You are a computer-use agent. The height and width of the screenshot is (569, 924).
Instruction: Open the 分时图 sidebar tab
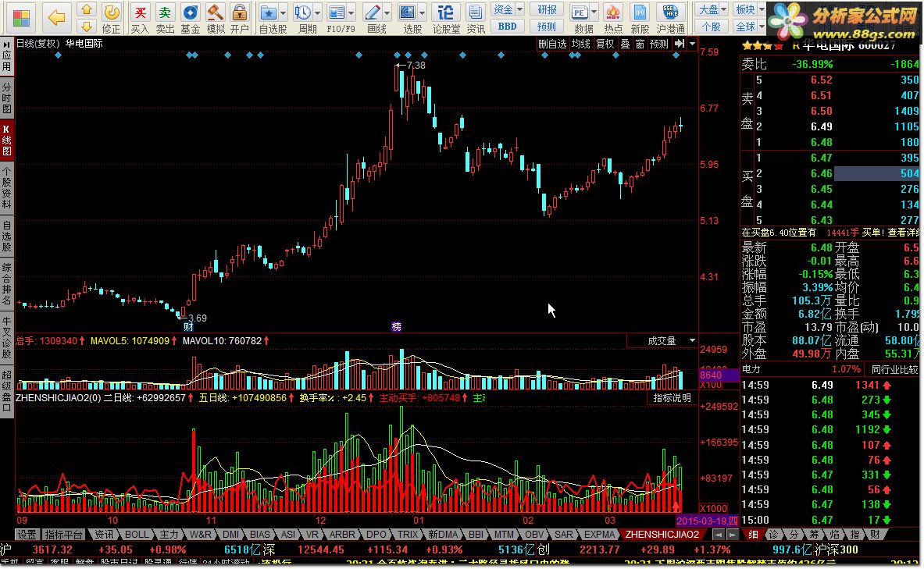pos(6,98)
